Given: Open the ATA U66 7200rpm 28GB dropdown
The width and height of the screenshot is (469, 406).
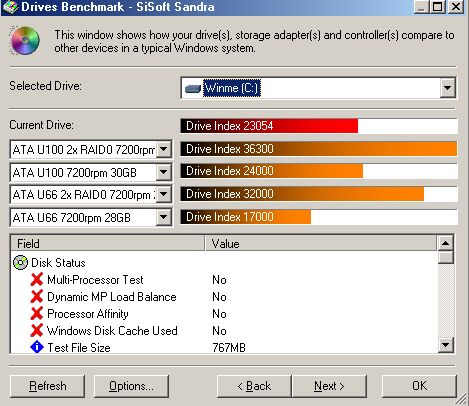Looking at the screenshot, I should point(164,217).
